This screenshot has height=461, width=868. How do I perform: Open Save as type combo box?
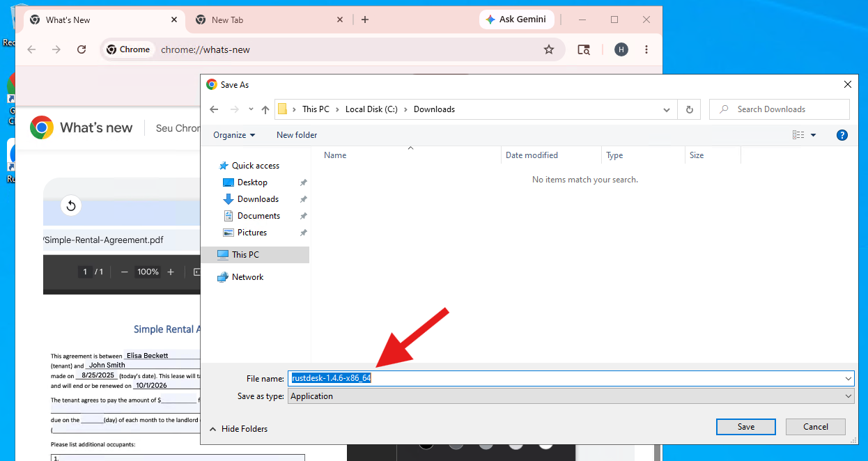(571, 396)
